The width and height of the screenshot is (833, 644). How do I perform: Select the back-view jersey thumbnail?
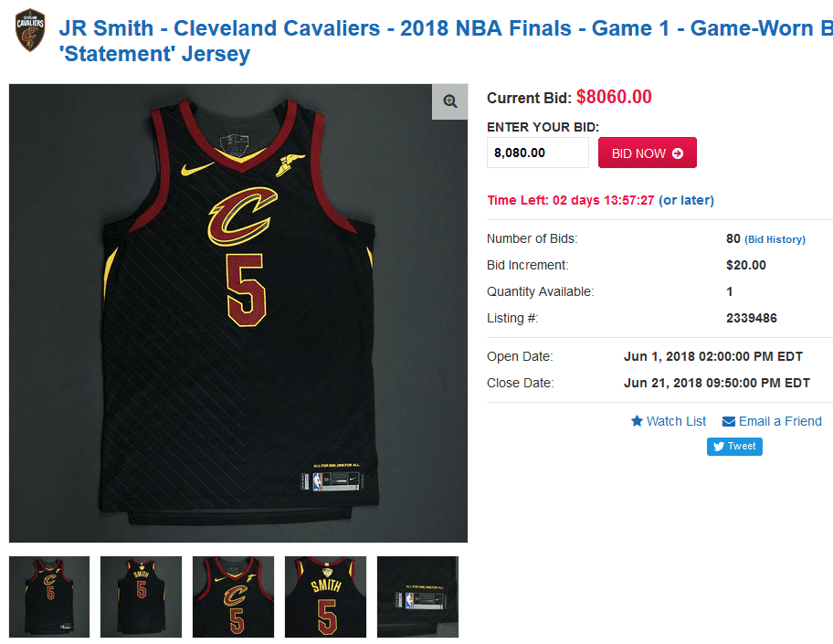142,596
